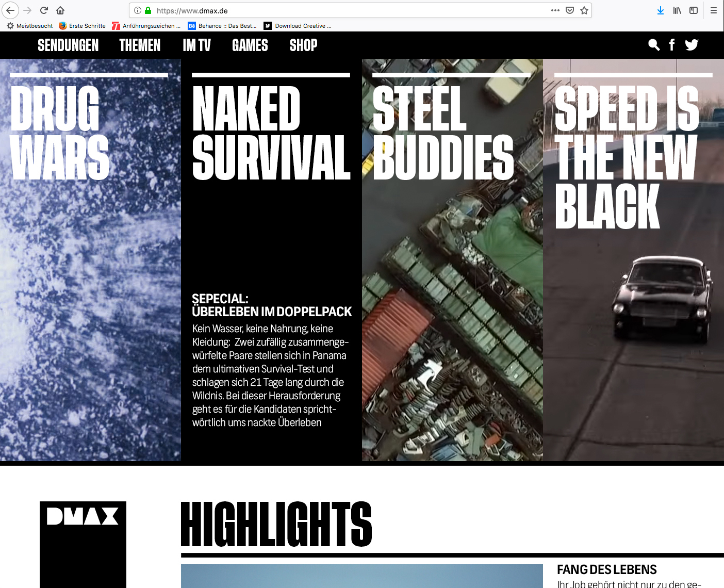Bookmark this page with the star icon
The width and height of the screenshot is (724, 588).
[x=584, y=10]
